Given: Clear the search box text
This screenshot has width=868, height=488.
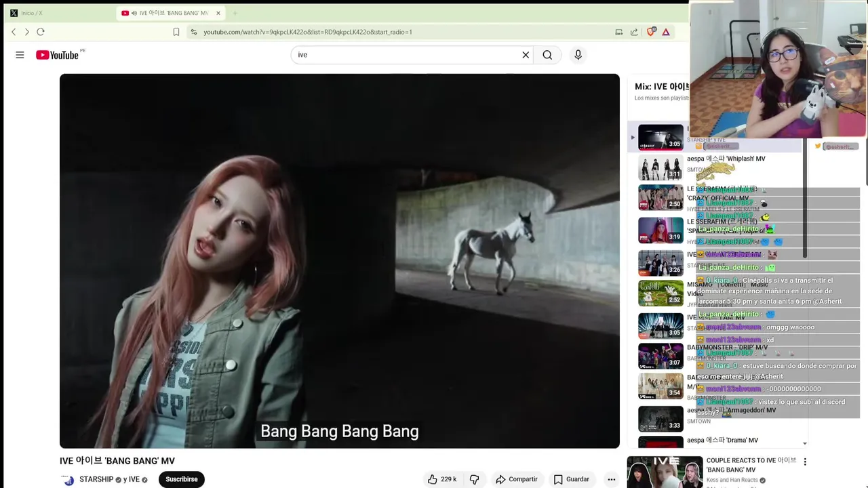Looking at the screenshot, I should pos(526,55).
